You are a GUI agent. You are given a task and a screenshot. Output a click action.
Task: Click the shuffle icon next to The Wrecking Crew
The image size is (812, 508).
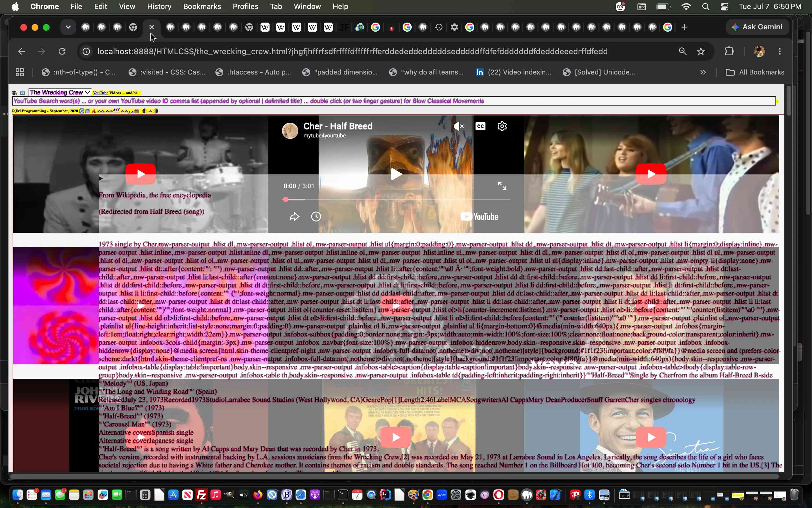[23, 93]
